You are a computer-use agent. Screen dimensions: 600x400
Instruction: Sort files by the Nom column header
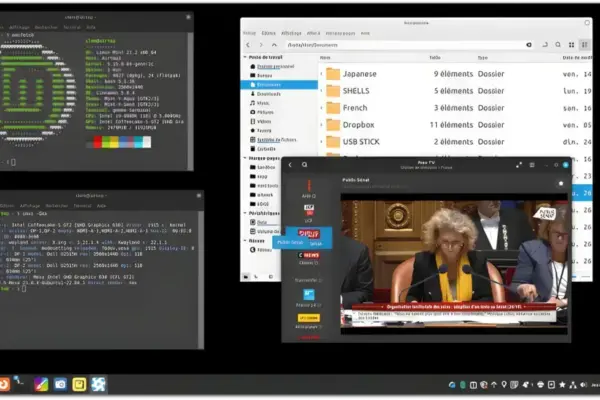pyautogui.click(x=325, y=57)
